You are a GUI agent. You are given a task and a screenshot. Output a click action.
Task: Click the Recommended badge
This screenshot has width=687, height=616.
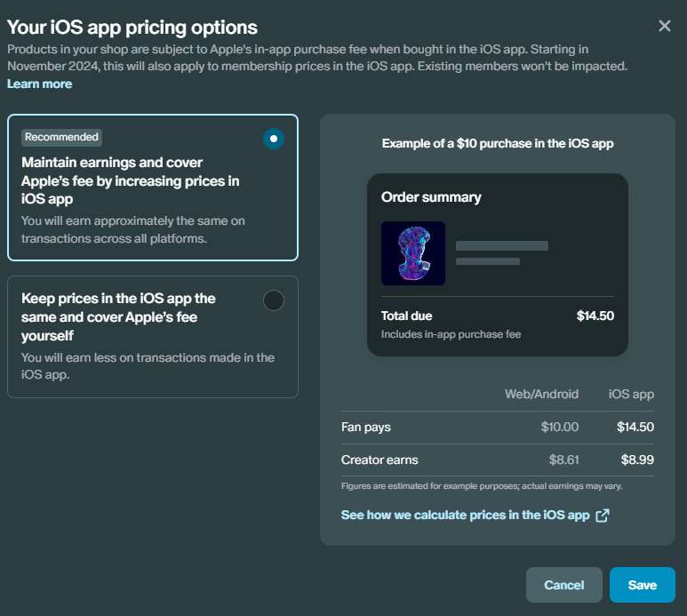pos(61,137)
